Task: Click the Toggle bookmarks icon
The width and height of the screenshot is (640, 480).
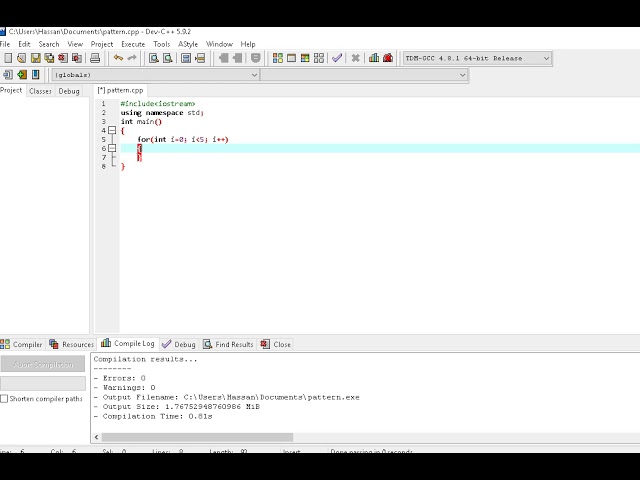Action: pos(22,75)
